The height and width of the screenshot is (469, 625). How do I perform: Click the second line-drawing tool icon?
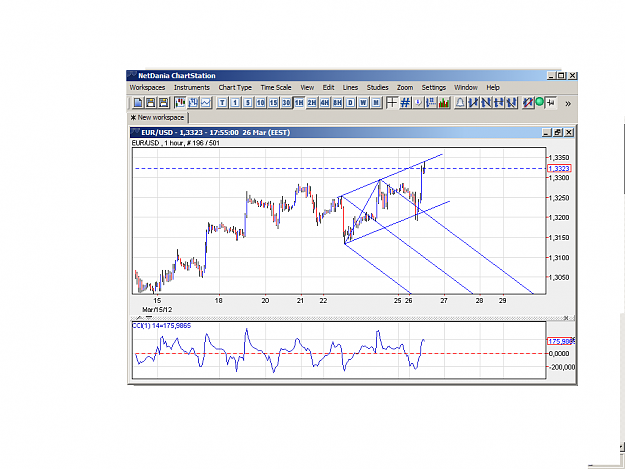pos(485,103)
